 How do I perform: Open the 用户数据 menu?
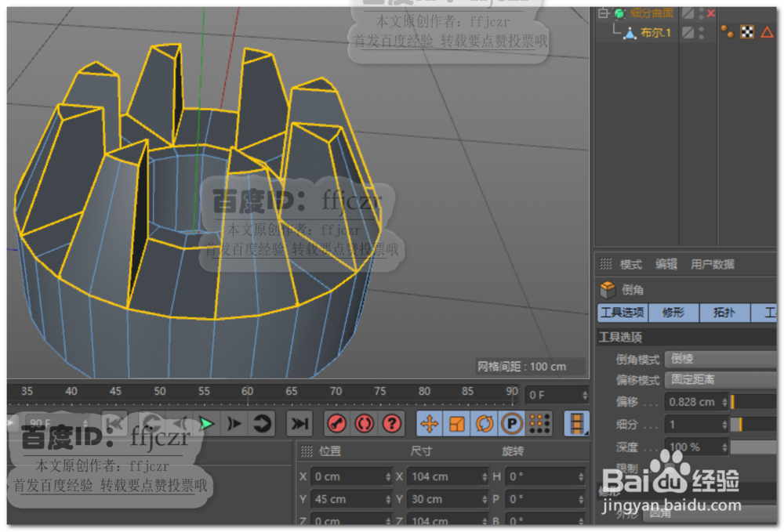point(712,264)
